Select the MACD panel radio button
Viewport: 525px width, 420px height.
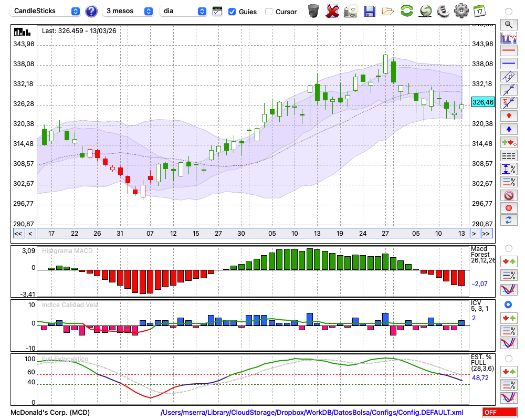tap(509, 248)
